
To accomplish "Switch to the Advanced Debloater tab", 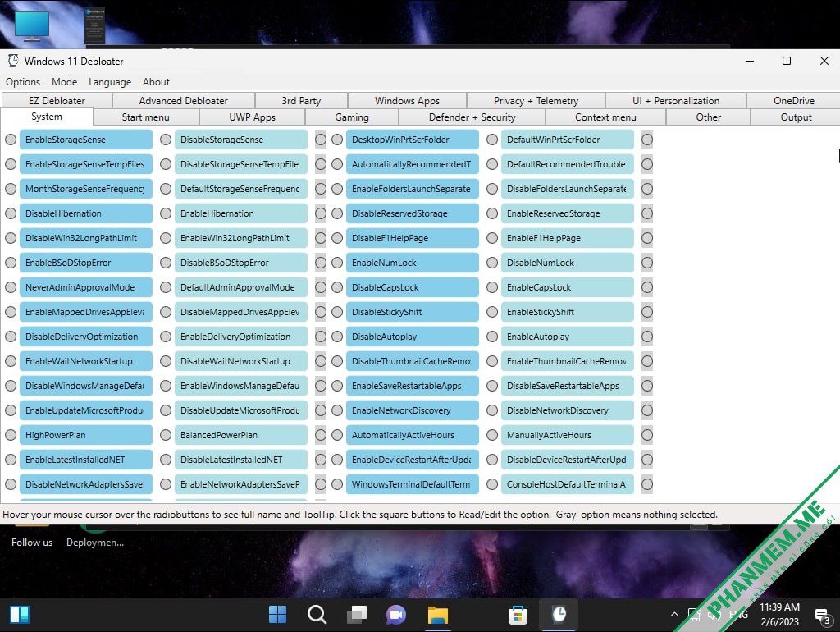I will click(183, 101).
